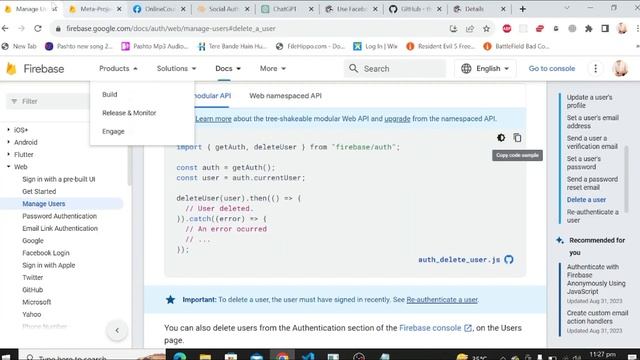
Task: Click install app icon in address bar
Action: click(453, 29)
